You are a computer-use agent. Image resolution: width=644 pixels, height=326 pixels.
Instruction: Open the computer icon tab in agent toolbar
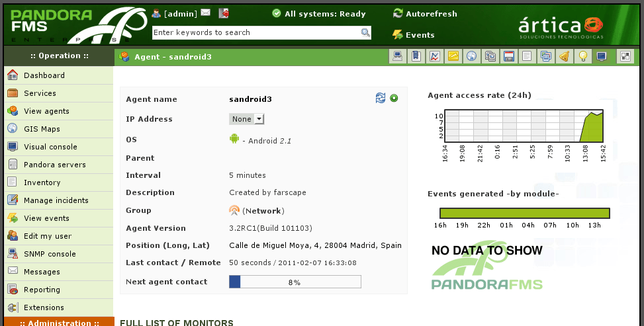click(397, 56)
